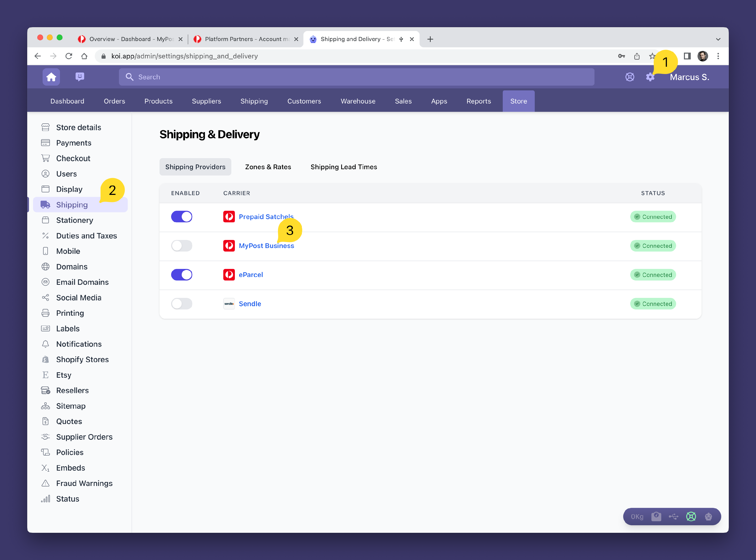Enable the MyPost Business toggle
The image size is (756, 560).
coord(181,246)
